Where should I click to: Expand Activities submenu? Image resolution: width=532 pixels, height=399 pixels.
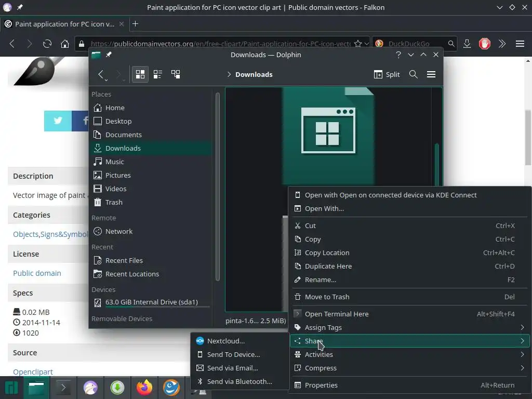tap(410, 354)
